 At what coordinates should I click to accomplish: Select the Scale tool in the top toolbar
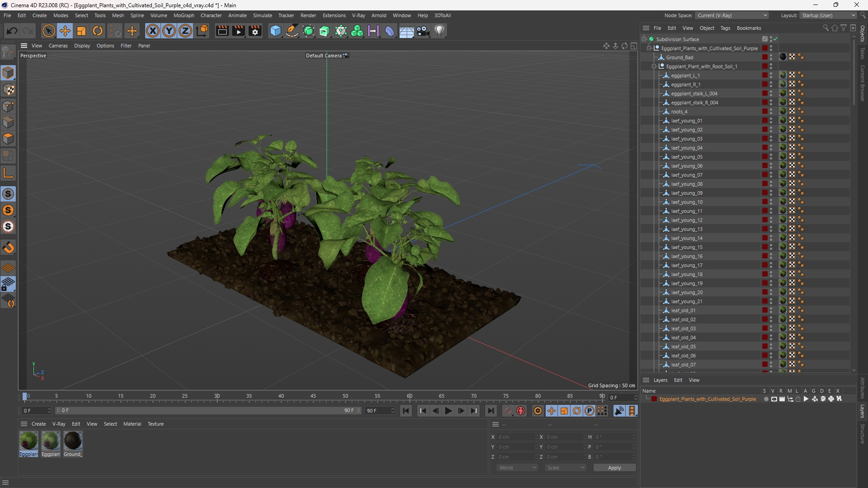81,31
